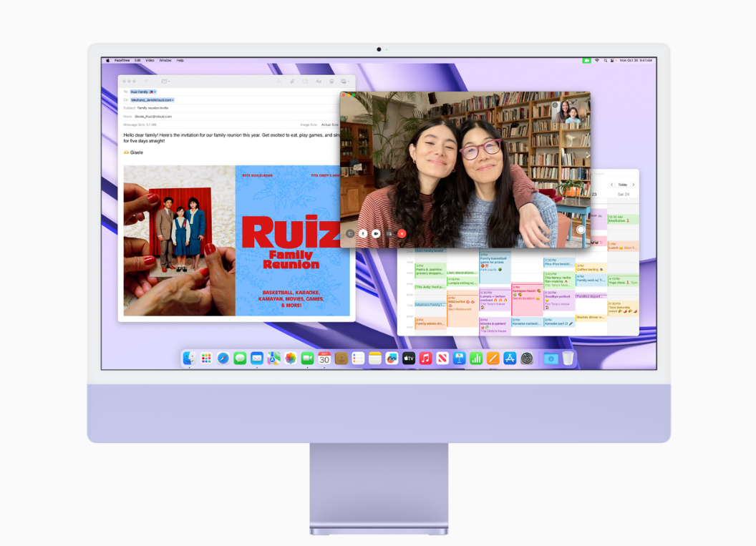The width and height of the screenshot is (756, 546).
Task: Open Freeform from the Dock
Action: pos(392,358)
